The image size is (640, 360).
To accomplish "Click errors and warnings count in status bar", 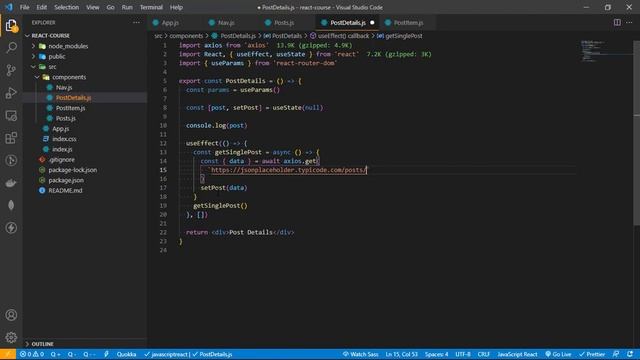I will pyautogui.click(x=32, y=354).
